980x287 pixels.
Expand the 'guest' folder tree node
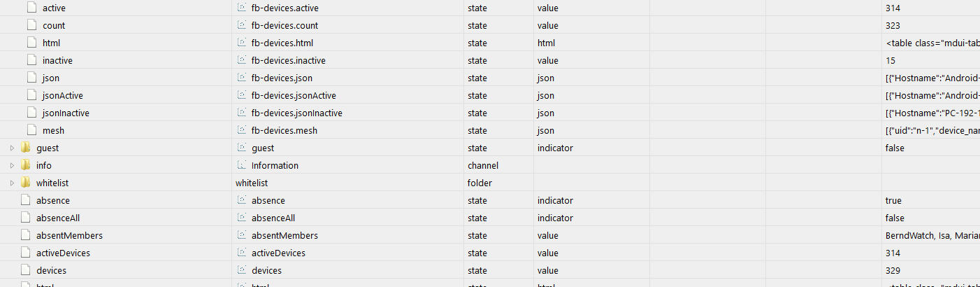pos(11,148)
